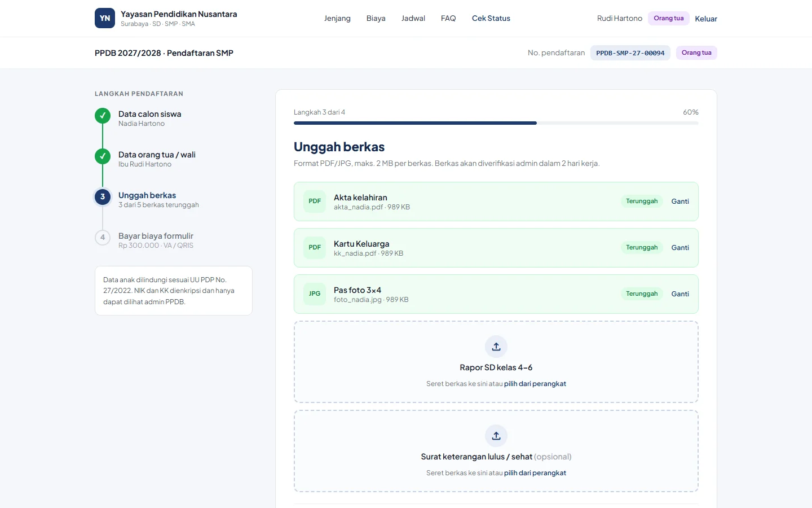Select the Data calon siswa step
Image resolution: width=812 pixels, height=508 pixels.
[x=150, y=118]
